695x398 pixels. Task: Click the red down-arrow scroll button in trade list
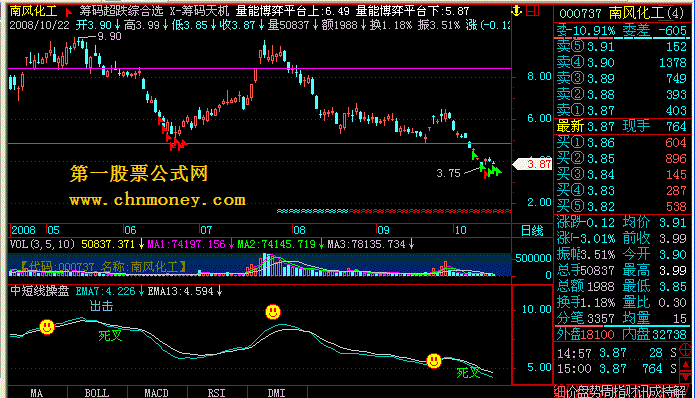tap(685, 377)
